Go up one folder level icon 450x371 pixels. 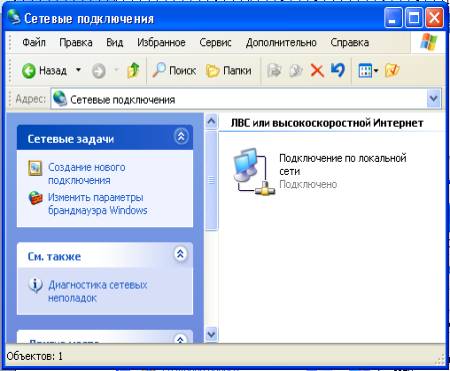pos(133,70)
